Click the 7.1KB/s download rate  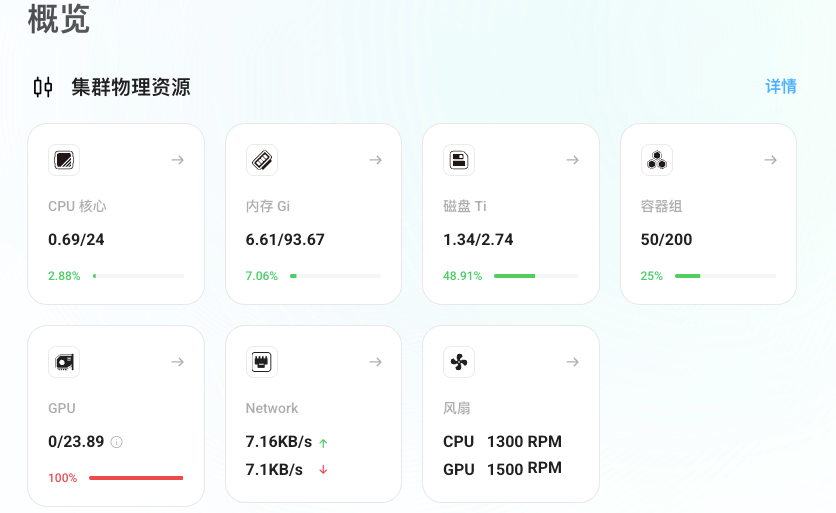(x=274, y=469)
